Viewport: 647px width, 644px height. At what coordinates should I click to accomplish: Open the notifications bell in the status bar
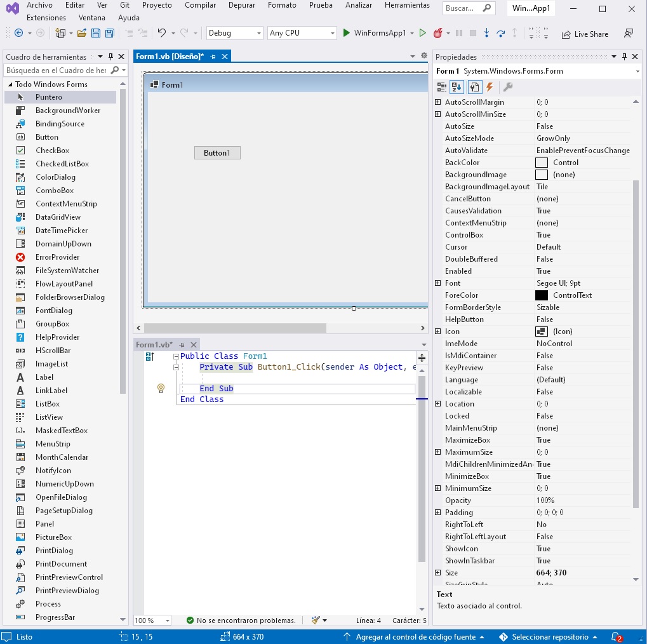pyautogui.click(x=616, y=636)
